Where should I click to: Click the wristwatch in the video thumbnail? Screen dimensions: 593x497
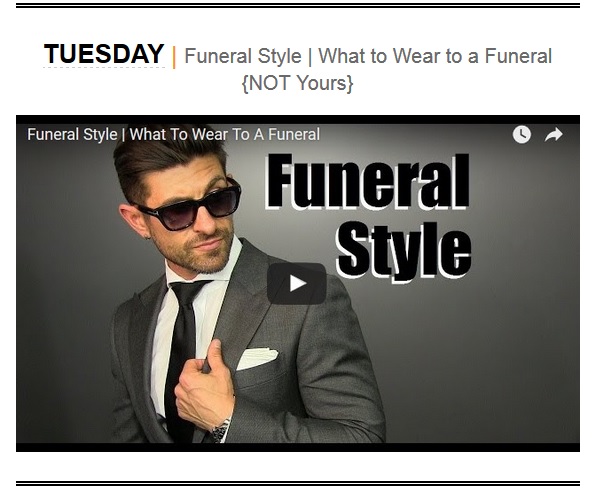(220, 430)
